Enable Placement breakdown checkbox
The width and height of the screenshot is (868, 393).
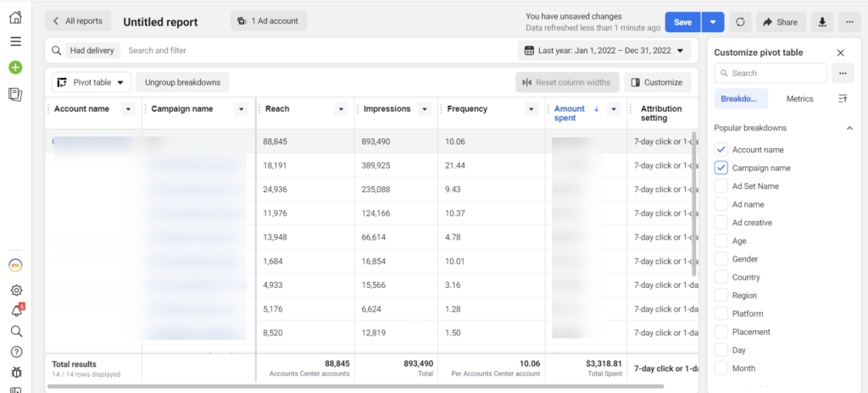pos(721,332)
